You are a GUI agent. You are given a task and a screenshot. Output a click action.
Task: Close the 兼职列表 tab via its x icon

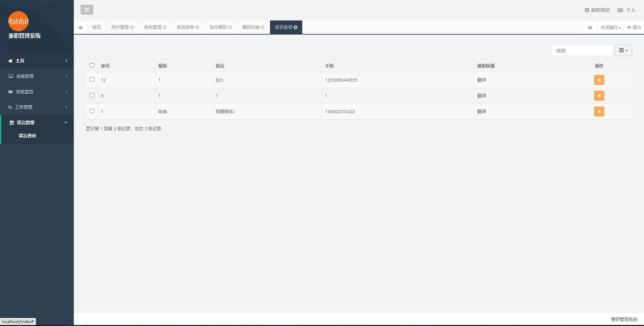pyautogui.click(x=263, y=28)
